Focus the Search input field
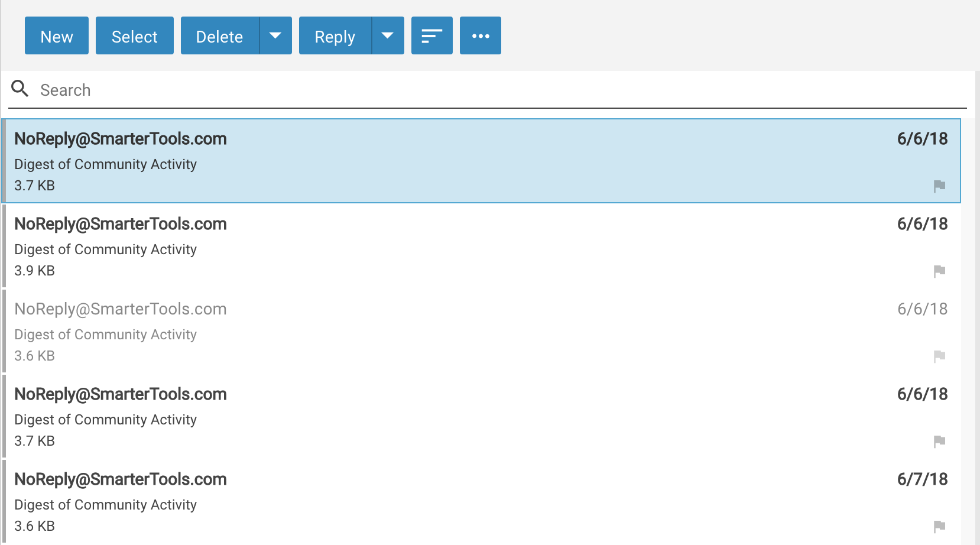980x545 pixels. (x=473, y=90)
